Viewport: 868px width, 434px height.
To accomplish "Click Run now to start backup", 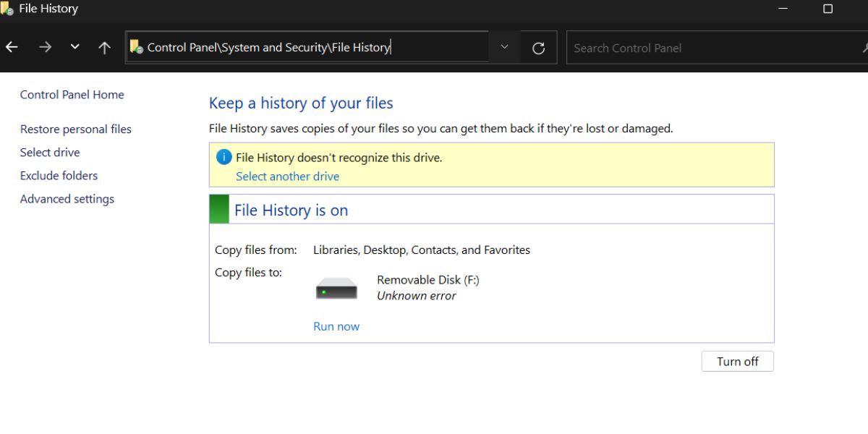I will coord(336,326).
